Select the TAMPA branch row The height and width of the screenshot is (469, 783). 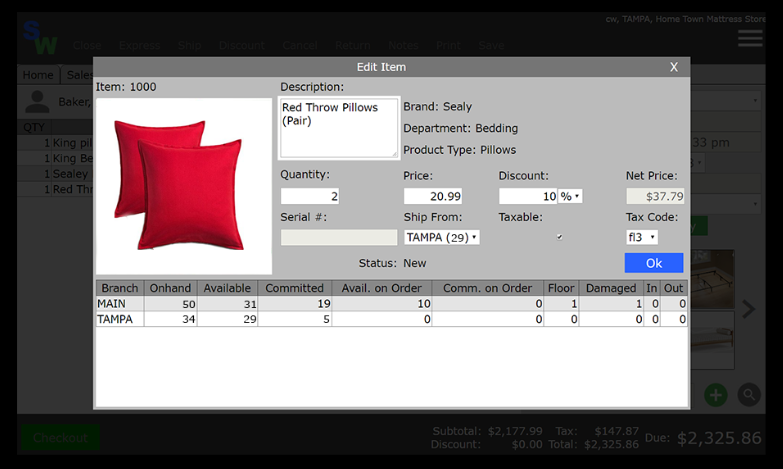pos(392,319)
